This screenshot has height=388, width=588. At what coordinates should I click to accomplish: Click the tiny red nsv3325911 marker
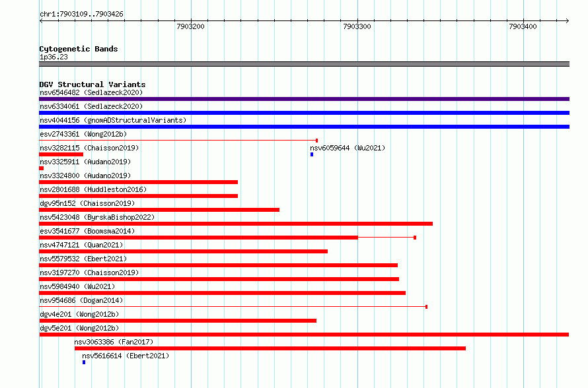(41, 168)
